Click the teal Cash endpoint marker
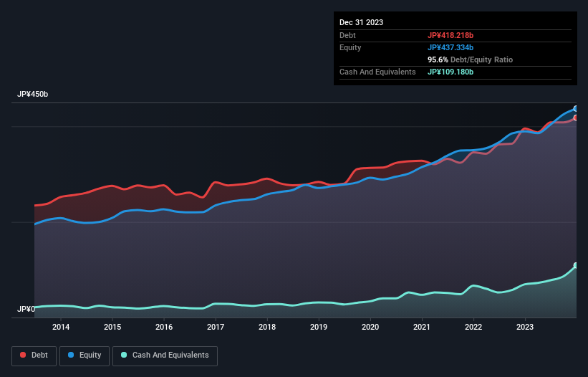Image resolution: width=588 pixels, height=377 pixels. pyautogui.click(x=576, y=265)
